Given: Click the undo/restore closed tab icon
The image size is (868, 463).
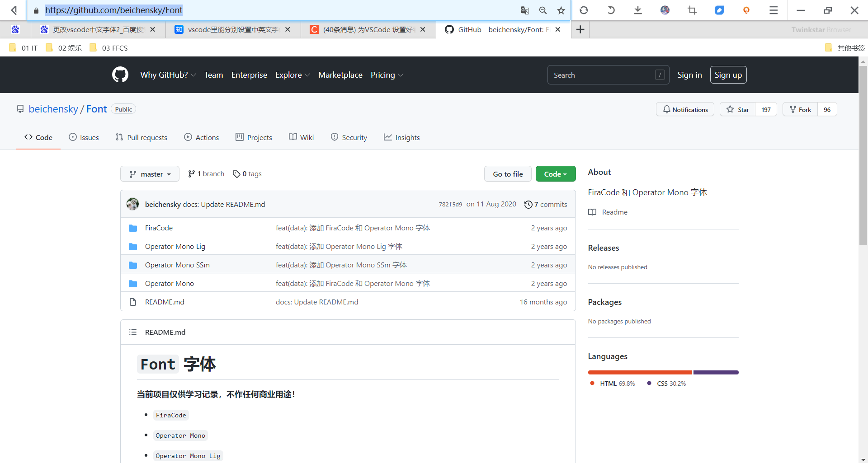Looking at the screenshot, I should [x=611, y=10].
